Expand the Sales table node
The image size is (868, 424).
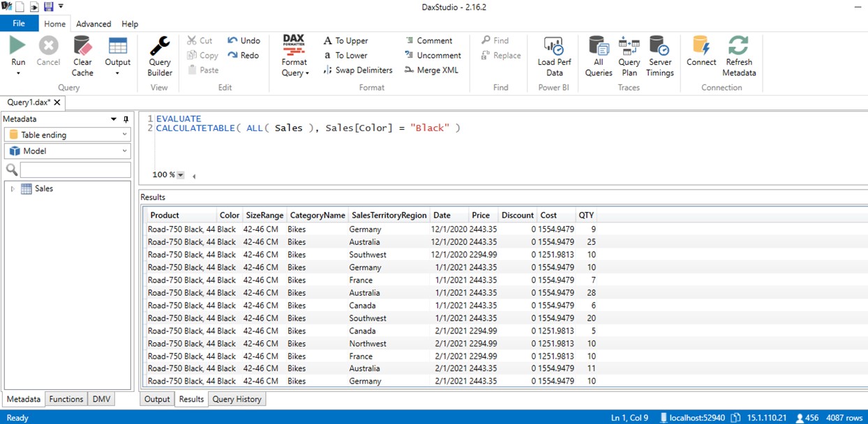(x=13, y=189)
